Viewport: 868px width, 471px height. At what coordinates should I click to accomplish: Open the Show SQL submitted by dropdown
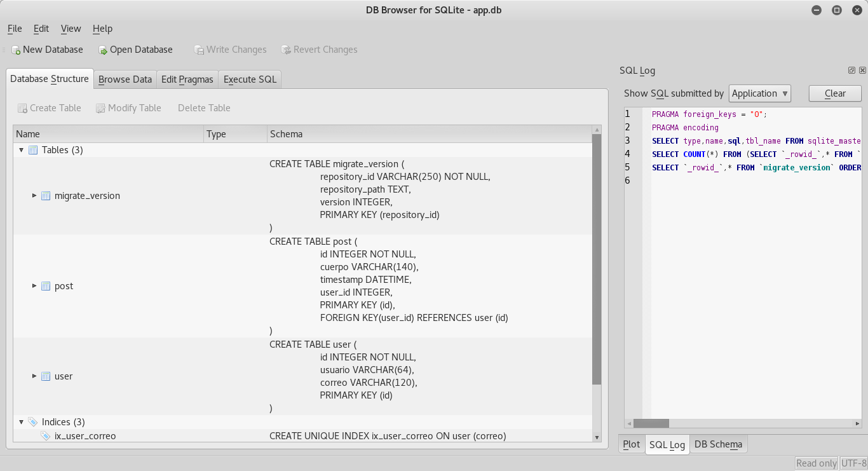tap(759, 93)
